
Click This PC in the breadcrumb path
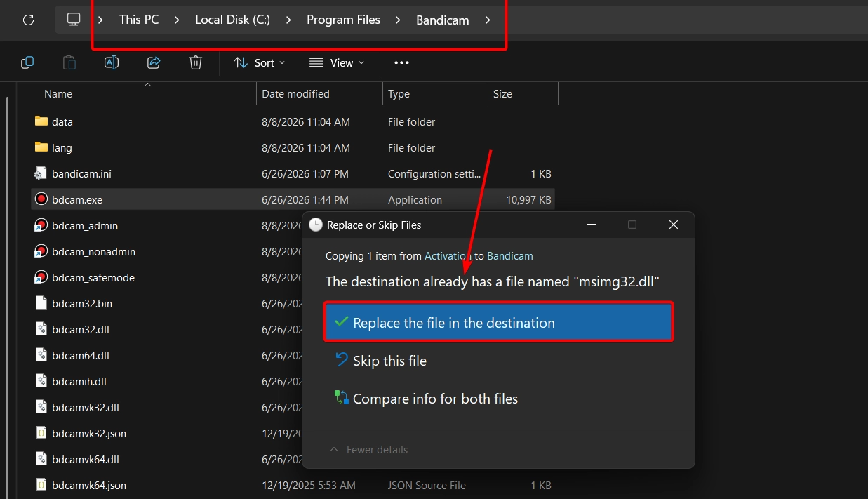139,20
